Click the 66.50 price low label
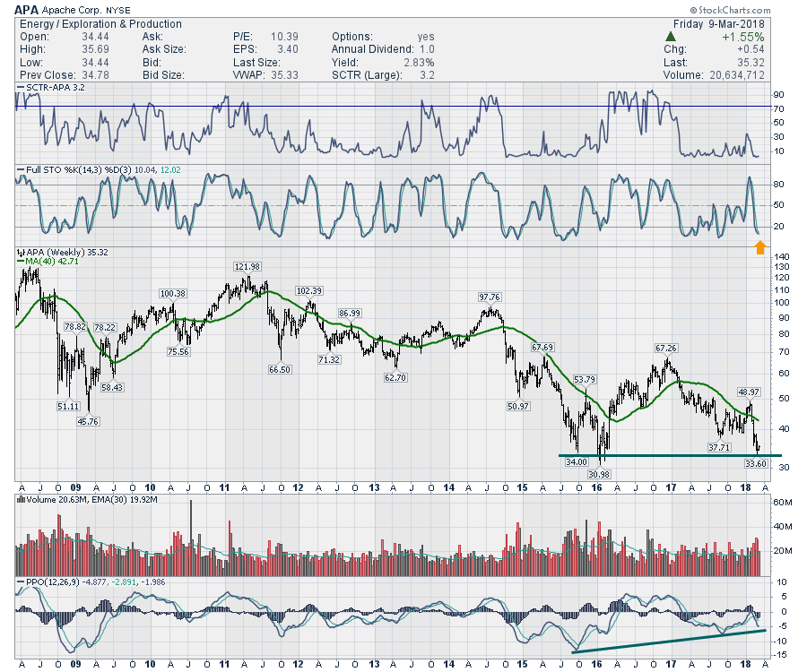Viewport: 807px width, 672px height. [x=280, y=370]
